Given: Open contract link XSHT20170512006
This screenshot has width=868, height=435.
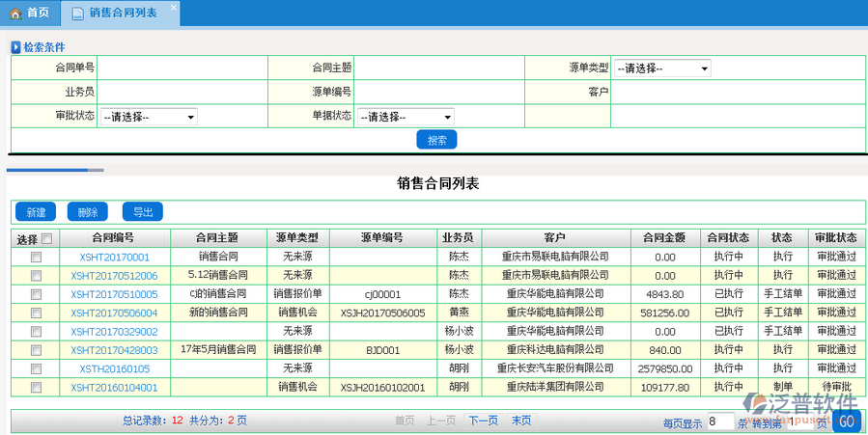Looking at the screenshot, I should [114, 276].
